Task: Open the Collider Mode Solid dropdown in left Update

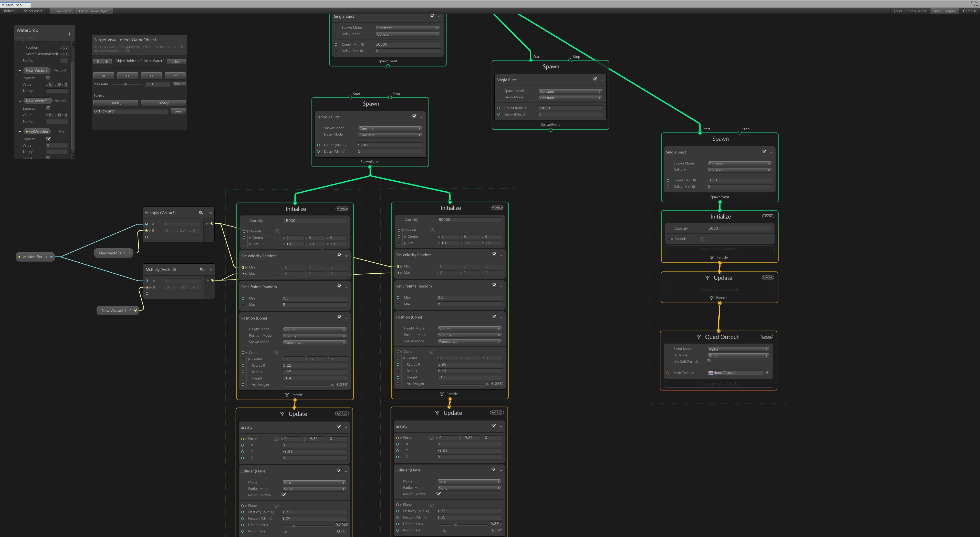Action: pos(314,483)
